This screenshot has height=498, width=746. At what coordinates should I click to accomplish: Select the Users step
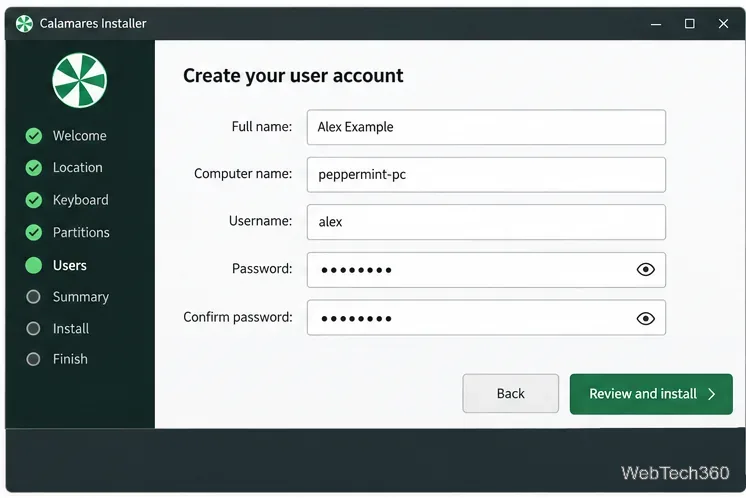[69, 265]
